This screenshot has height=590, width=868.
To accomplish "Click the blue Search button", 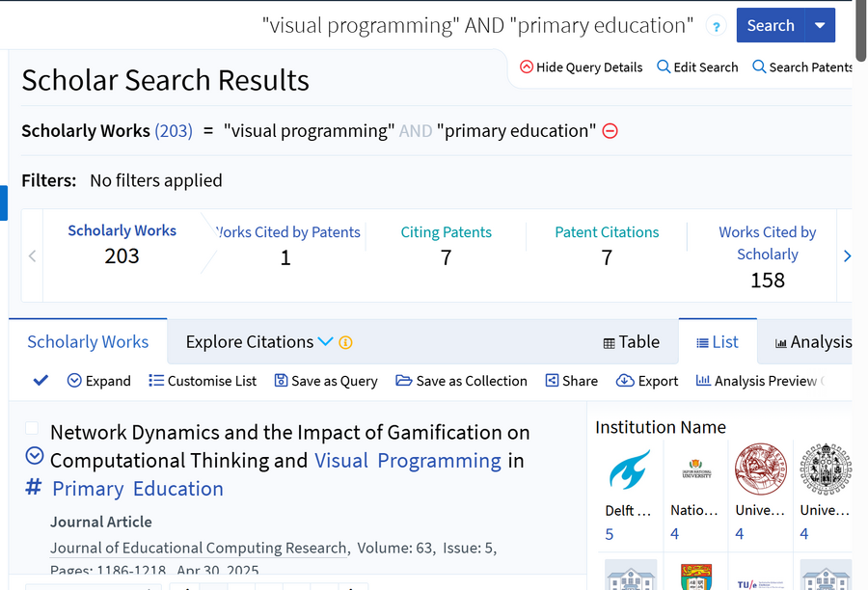I will pyautogui.click(x=770, y=26).
